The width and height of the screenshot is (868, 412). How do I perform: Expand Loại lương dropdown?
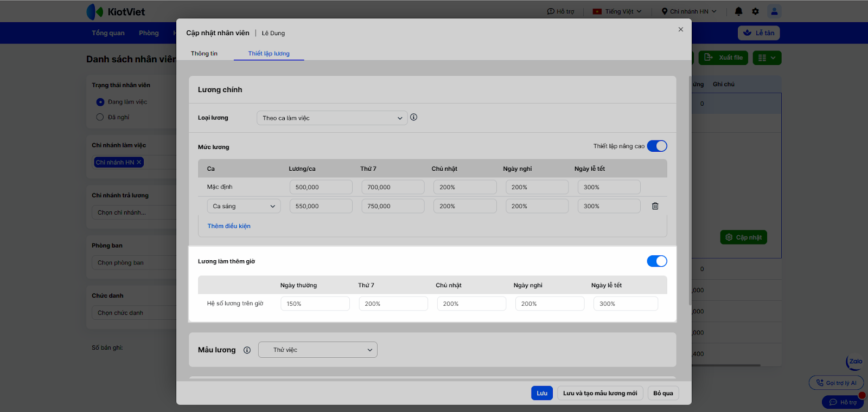[x=331, y=118]
